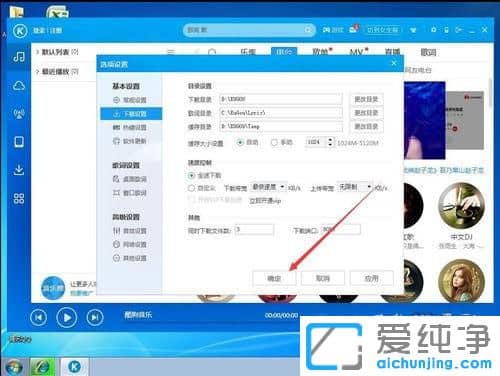Open 软件更新 in the settings sidebar
500x376 pixels.
(130, 141)
